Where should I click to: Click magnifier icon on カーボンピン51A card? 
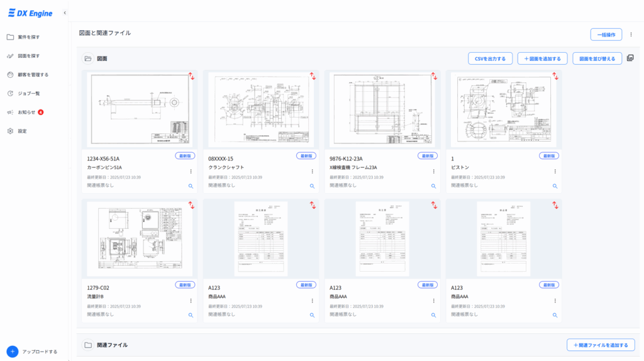pyautogui.click(x=191, y=186)
